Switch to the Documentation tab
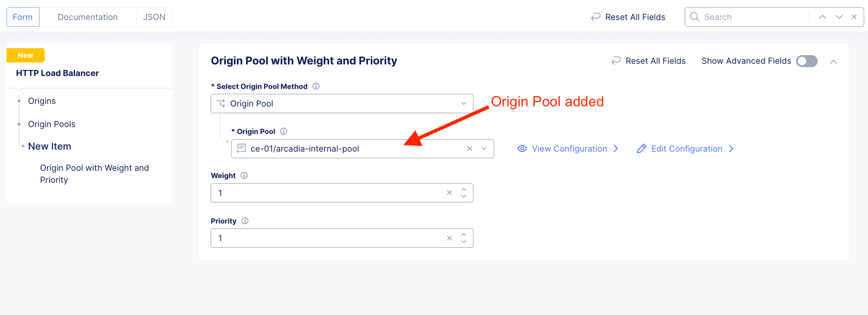Viewport: 868px width, 315px height. pyautogui.click(x=87, y=17)
